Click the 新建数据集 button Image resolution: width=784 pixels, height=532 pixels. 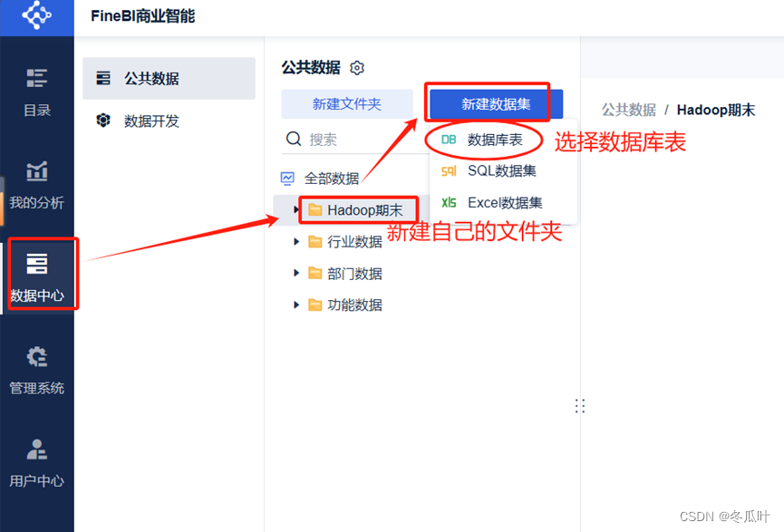tap(496, 104)
